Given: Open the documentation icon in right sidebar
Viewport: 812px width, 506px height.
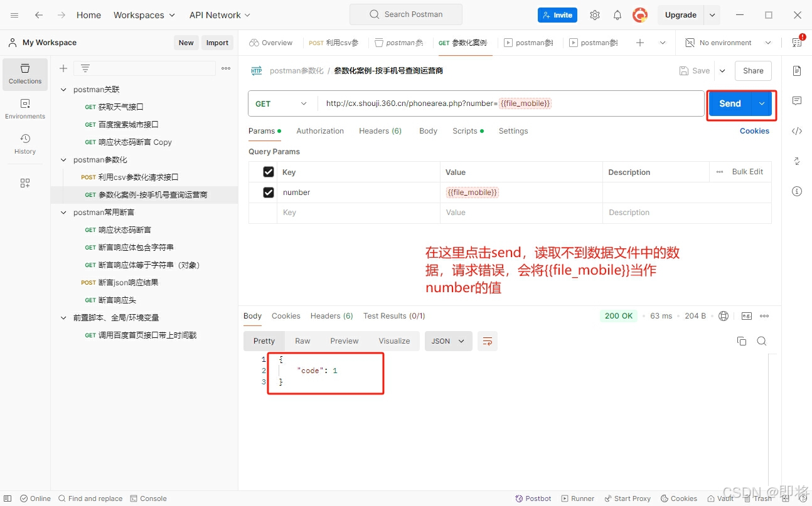Looking at the screenshot, I should 797,71.
